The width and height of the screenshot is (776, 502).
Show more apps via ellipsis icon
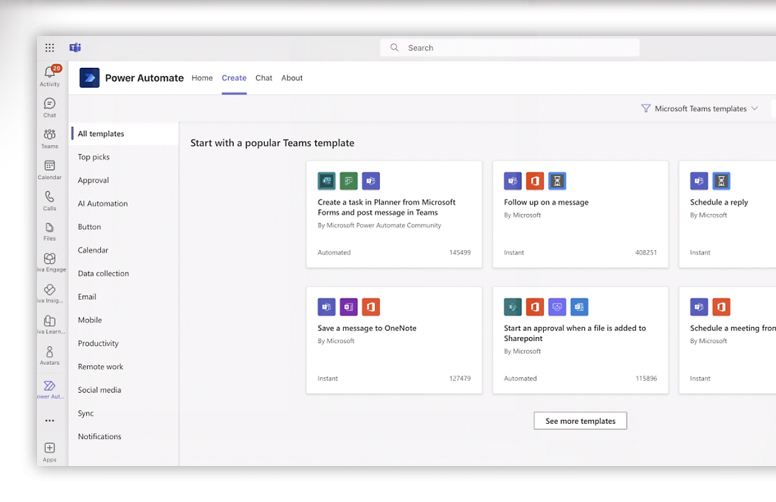(49, 420)
